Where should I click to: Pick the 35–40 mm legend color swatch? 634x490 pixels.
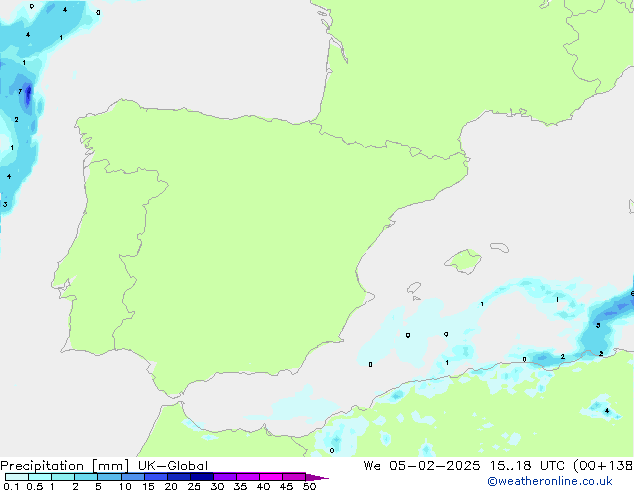click(248, 477)
